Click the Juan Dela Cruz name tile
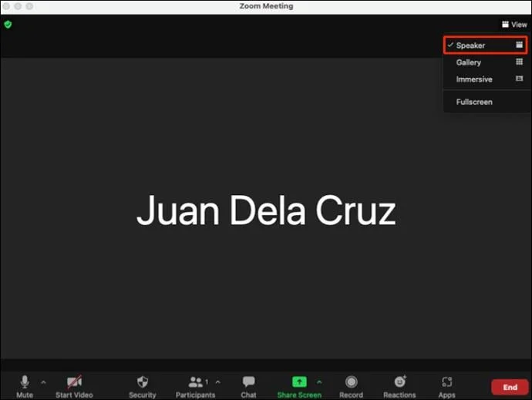Screen dimensions: 532x400 [266, 210]
